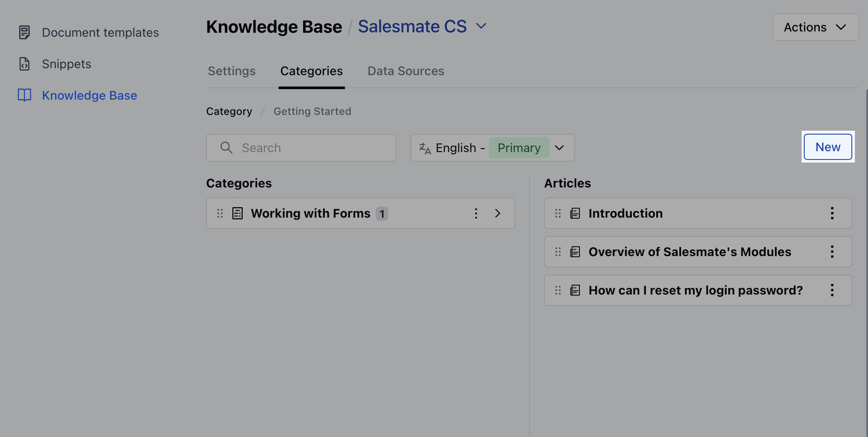Click the Knowledge Base book icon
Viewport: 868px width, 437px height.
(24, 95)
